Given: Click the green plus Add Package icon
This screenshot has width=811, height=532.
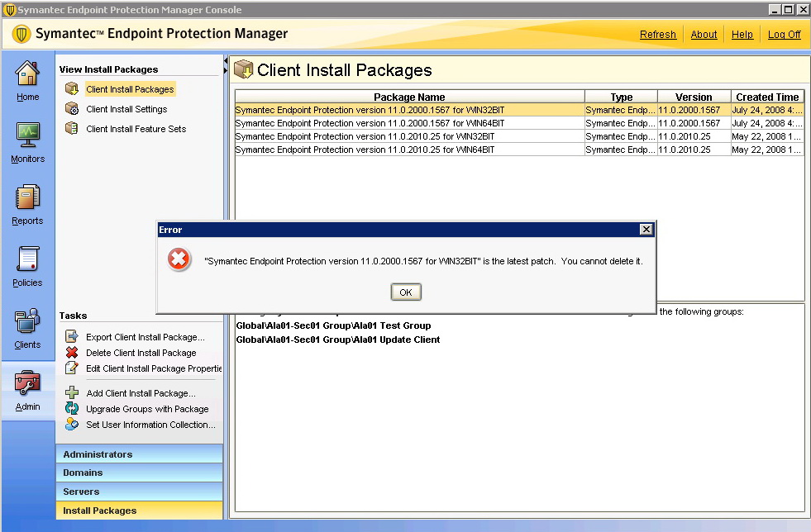Looking at the screenshot, I should [72, 393].
